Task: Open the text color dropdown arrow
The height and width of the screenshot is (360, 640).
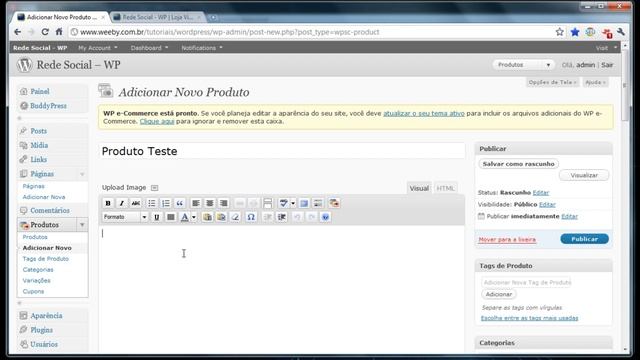Action: click(x=194, y=217)
